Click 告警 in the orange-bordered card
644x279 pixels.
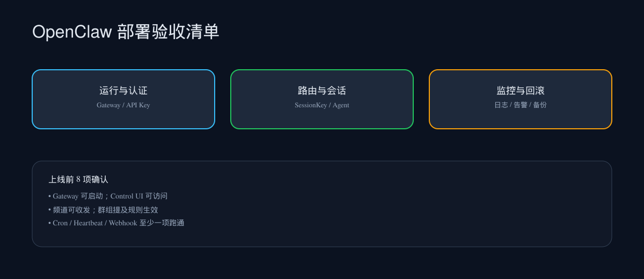tap(521, 105)
